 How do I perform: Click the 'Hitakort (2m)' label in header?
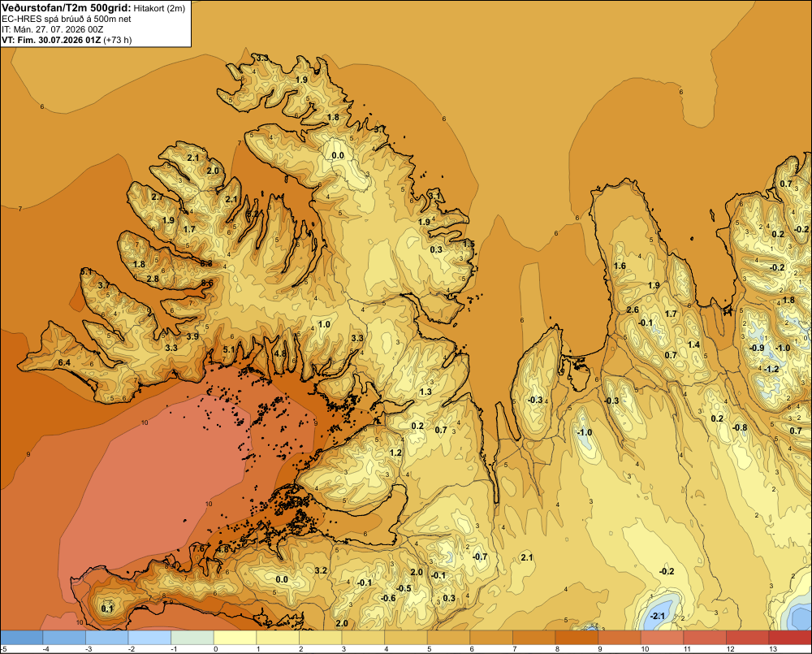[x=159, y=8]
